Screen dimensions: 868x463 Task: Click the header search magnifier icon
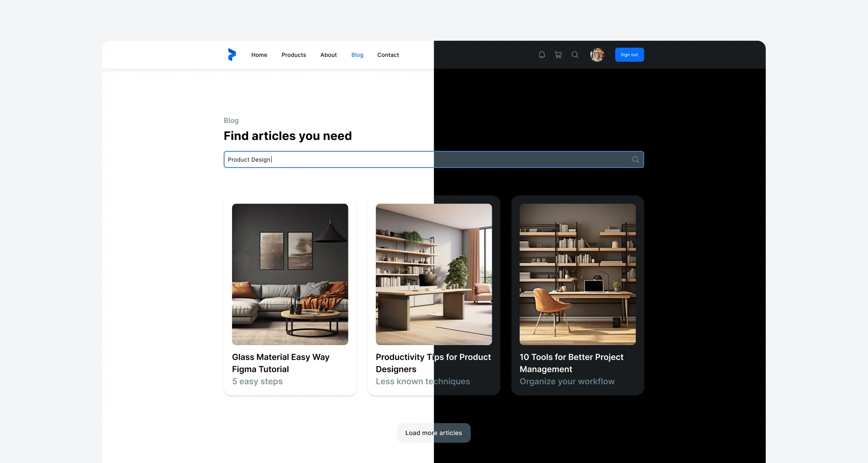pyautogui.click(x=575, y=55)
